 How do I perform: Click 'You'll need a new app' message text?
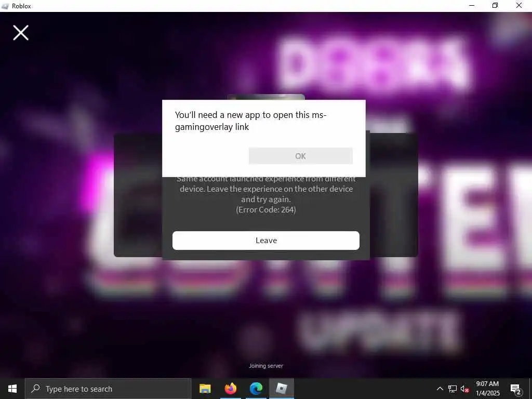coord(251,121)
